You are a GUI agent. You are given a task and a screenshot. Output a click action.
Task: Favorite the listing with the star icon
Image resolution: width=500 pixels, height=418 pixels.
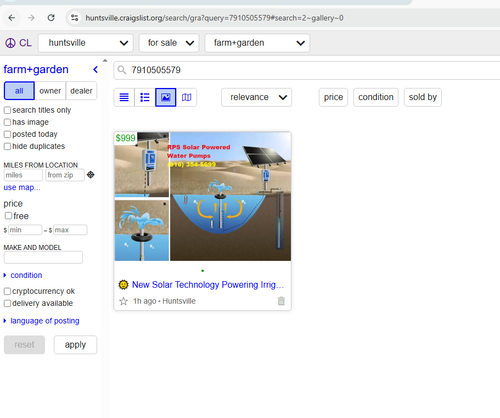[x=124, y=301]
